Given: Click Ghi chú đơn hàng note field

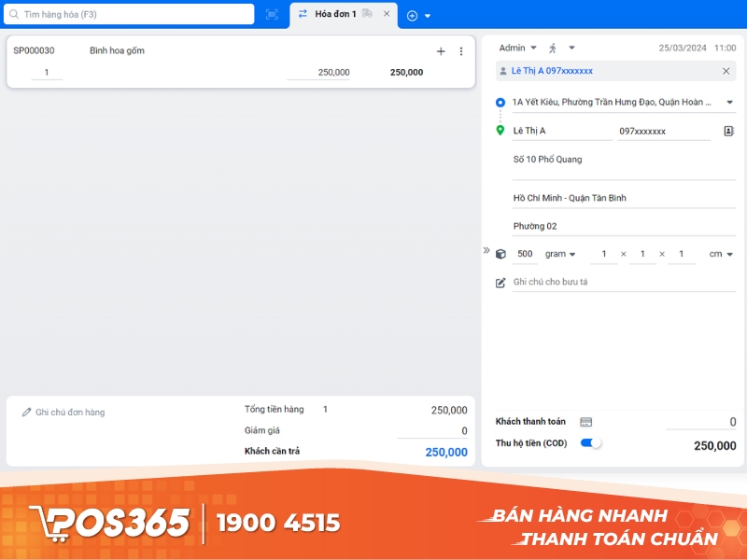Looking at the screenshot, I should (x=70, y=413).
